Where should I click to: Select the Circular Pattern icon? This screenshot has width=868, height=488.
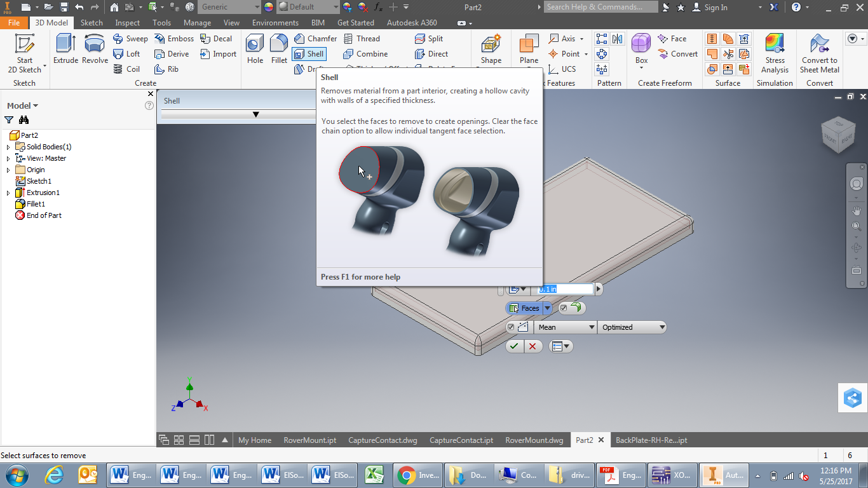602,54
